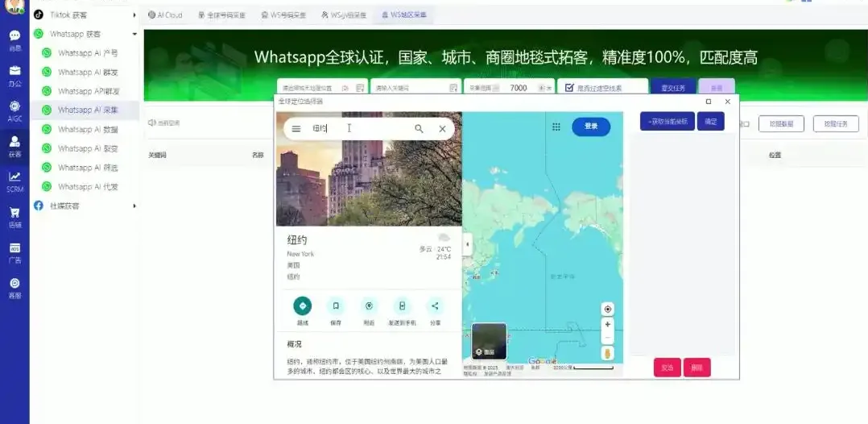
Task: Open Whatsapp API群发 menu item
Action: (88, 91)
